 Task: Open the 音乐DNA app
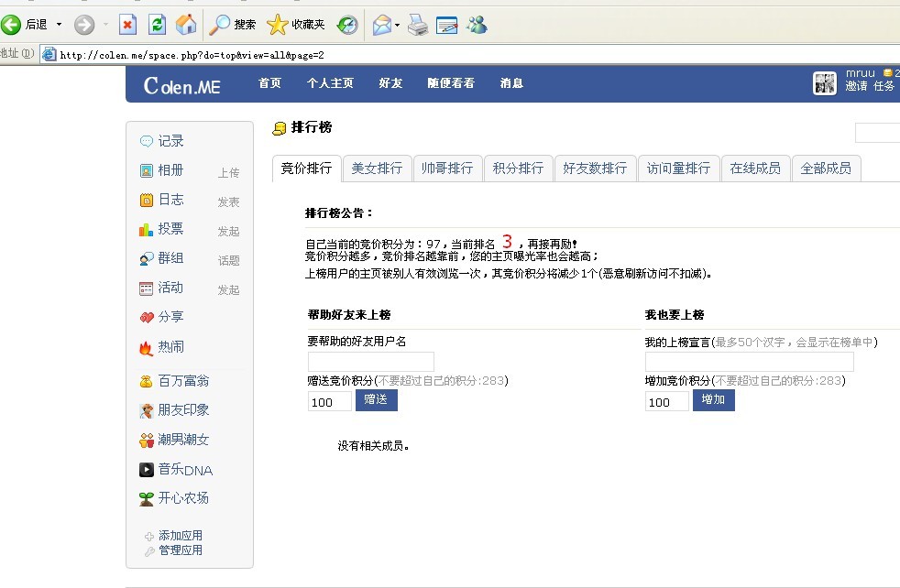click(x=185, y=470)
